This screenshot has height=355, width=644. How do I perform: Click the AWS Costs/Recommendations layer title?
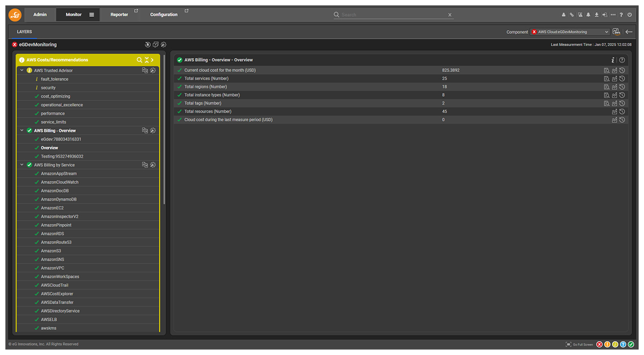click(x=57, y=60)
